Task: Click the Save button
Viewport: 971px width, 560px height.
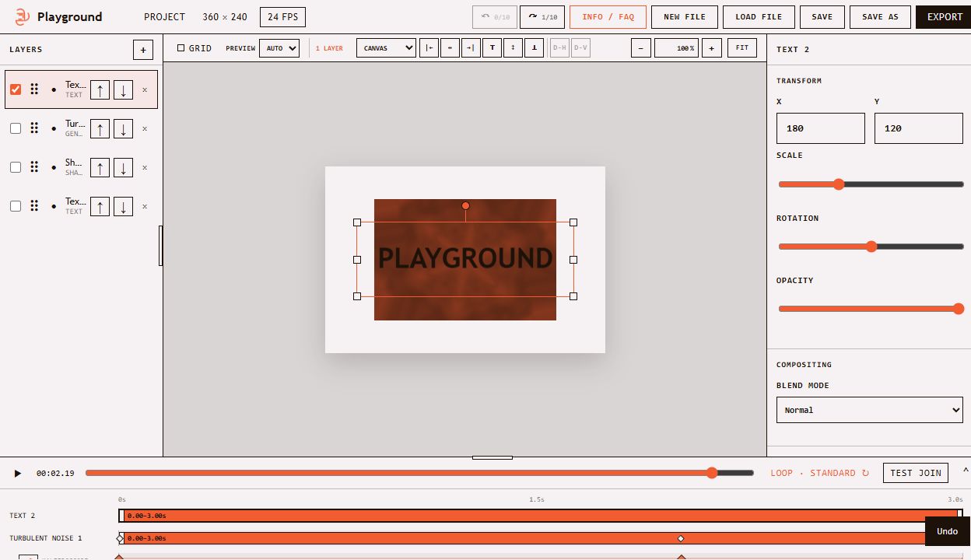Action: coord(822,17)
